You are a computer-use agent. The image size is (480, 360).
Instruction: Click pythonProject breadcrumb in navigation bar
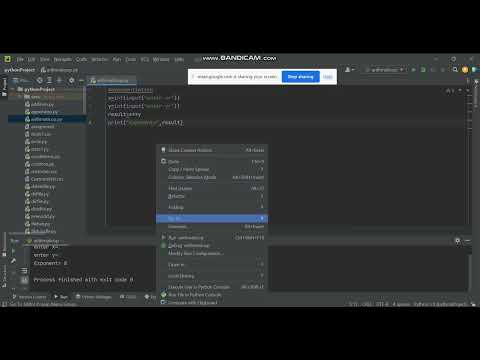point(19,70)
